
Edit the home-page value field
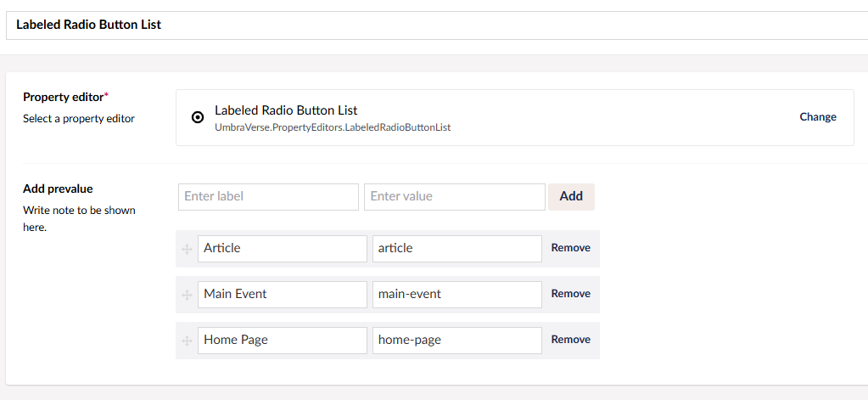click(x=457, y=341)
